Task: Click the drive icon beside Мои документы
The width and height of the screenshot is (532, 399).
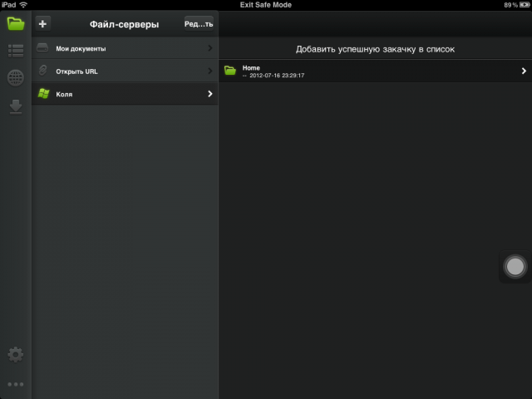Action: [x=42, y=48]
